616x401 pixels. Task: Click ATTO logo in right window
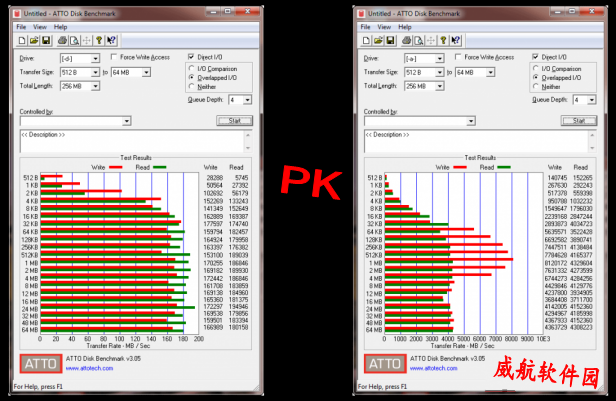pyautogui.click(x=385, y=364)
